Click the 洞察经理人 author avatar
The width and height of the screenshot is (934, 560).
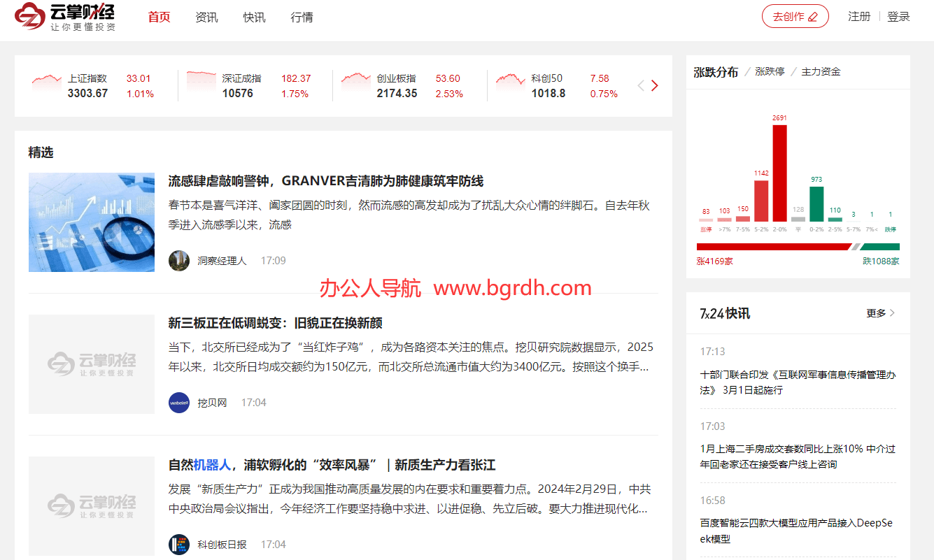point(179,261)
